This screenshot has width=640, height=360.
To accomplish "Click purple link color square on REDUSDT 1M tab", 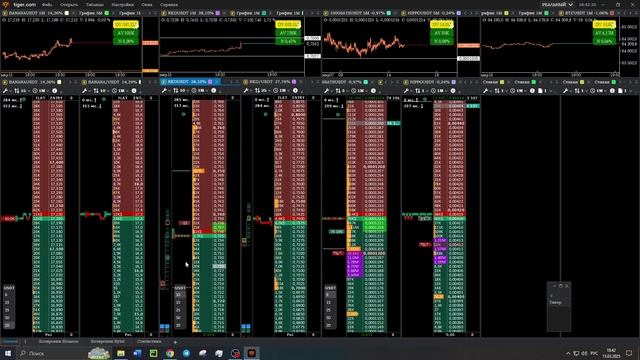I will coord(218,13).
